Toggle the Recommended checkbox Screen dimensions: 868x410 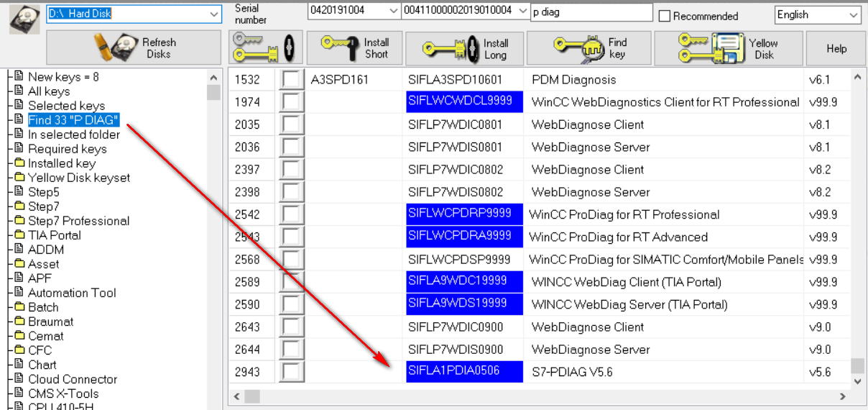pos(665,16)
